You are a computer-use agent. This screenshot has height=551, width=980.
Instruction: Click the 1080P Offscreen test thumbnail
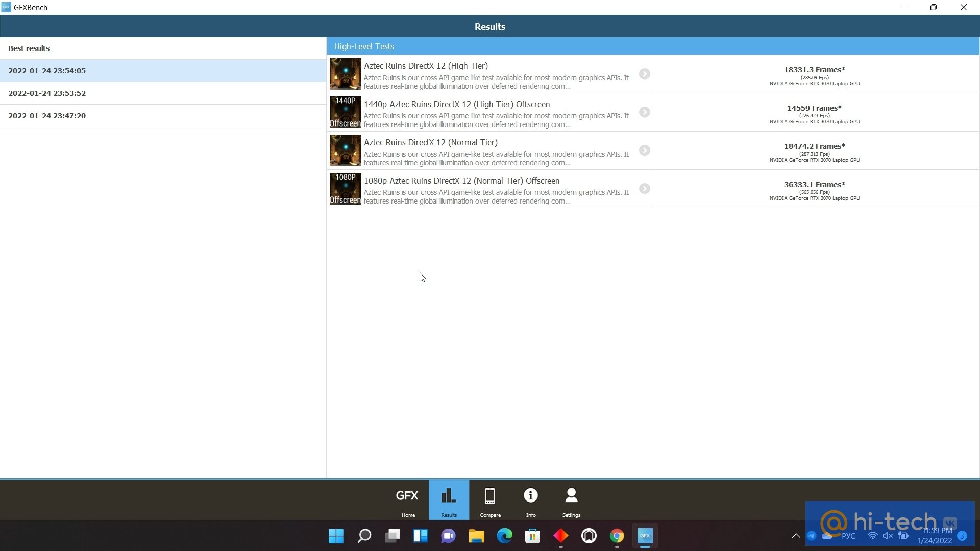pyautogui.click(x=346, y=189)
